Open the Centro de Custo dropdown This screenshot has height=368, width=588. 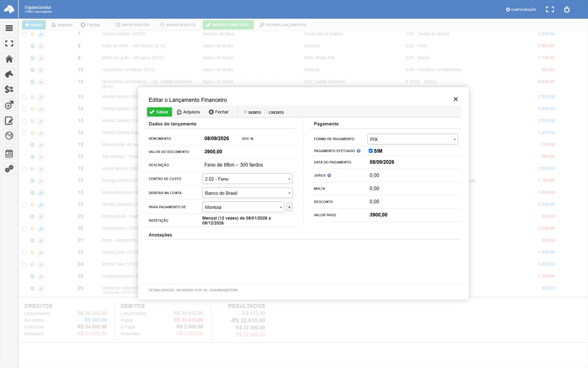click(x=247, y=179)
